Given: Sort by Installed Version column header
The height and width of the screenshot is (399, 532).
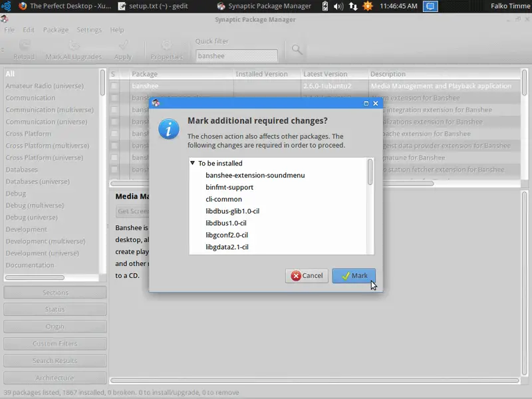Looking at the screenshot, I should click(267, 74).
